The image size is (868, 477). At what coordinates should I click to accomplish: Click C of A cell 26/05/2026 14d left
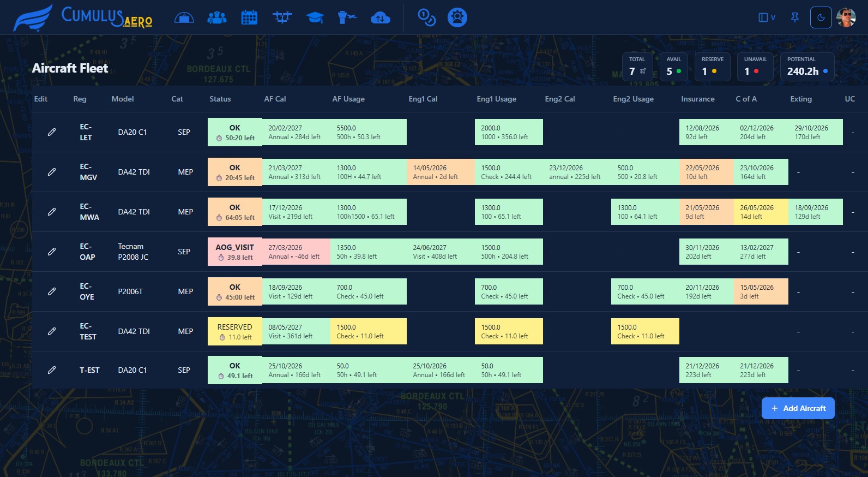[x=761, y=212]
